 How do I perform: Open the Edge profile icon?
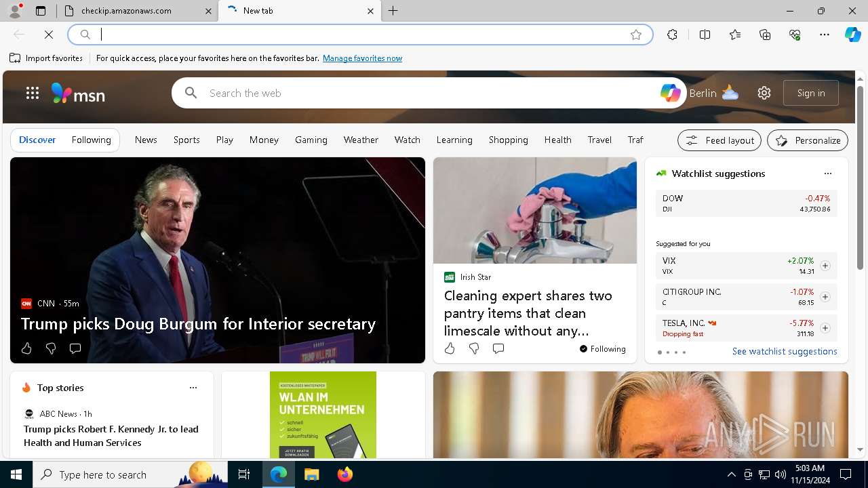15,11
